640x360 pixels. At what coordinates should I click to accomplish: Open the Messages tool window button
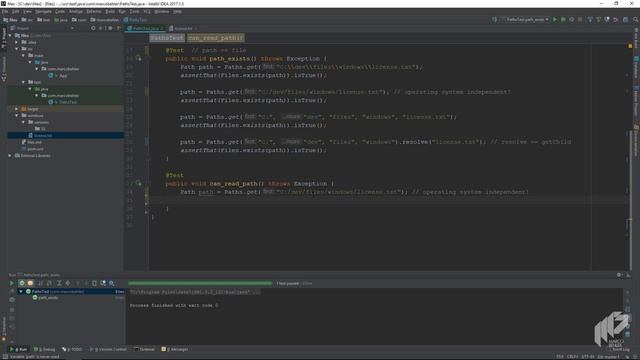tap(175, 349)
